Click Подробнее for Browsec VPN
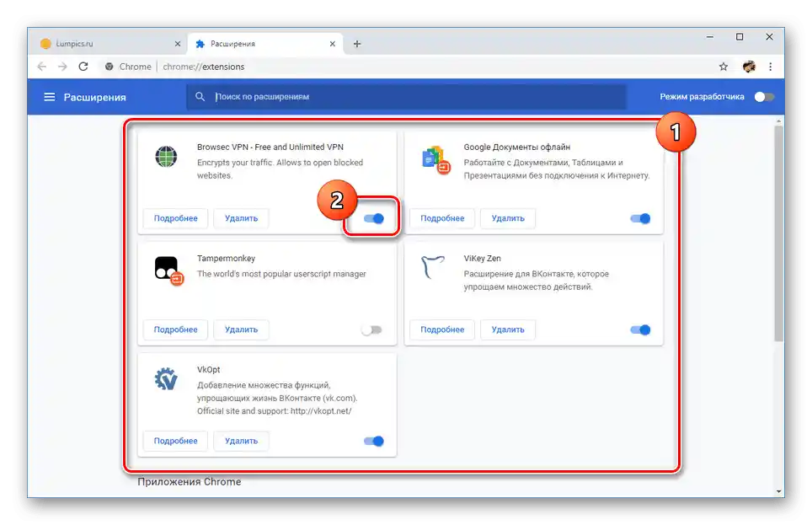 pyautogui.click(x=174, y=217)
